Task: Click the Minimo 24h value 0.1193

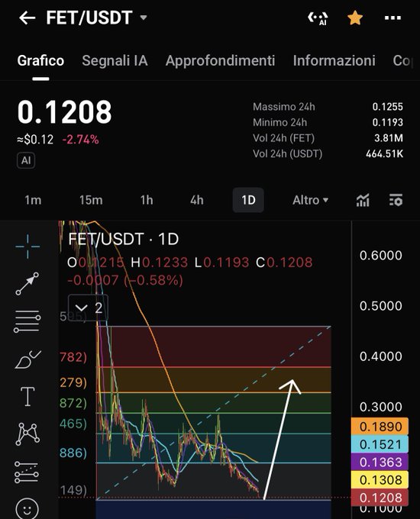Action: coord(387,122)
